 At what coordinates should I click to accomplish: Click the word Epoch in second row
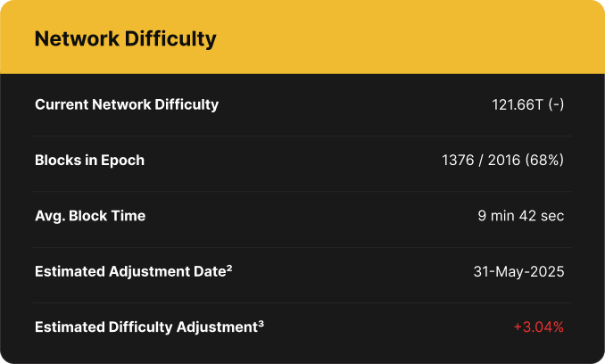[x=123, y=161]
